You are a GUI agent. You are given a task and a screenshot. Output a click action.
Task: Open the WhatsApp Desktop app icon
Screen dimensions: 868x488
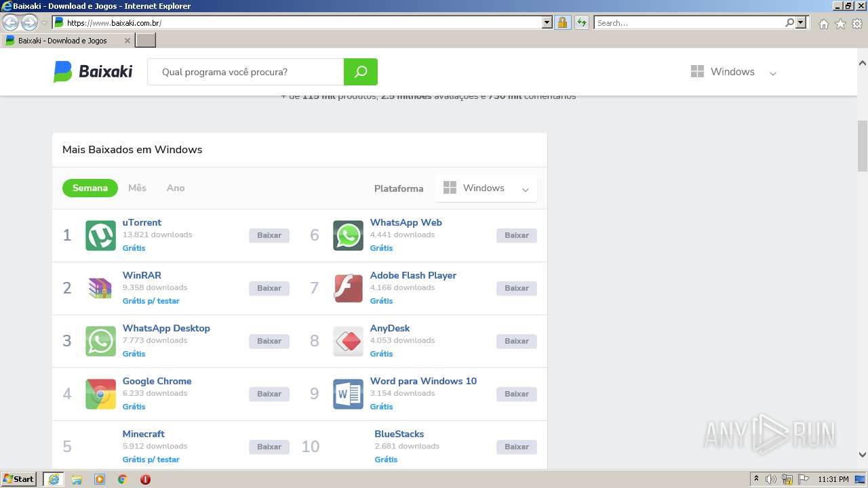pos(100,341)
